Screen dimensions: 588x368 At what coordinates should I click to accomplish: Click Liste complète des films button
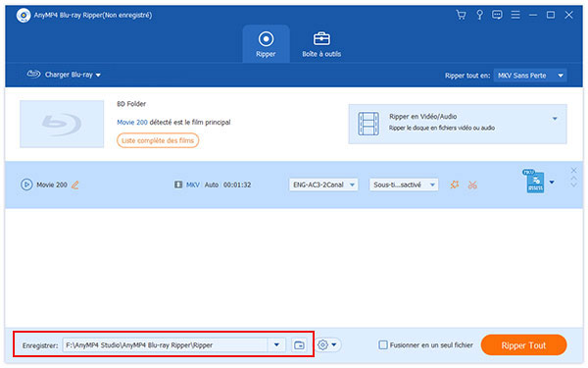click(x=158, y=140)
